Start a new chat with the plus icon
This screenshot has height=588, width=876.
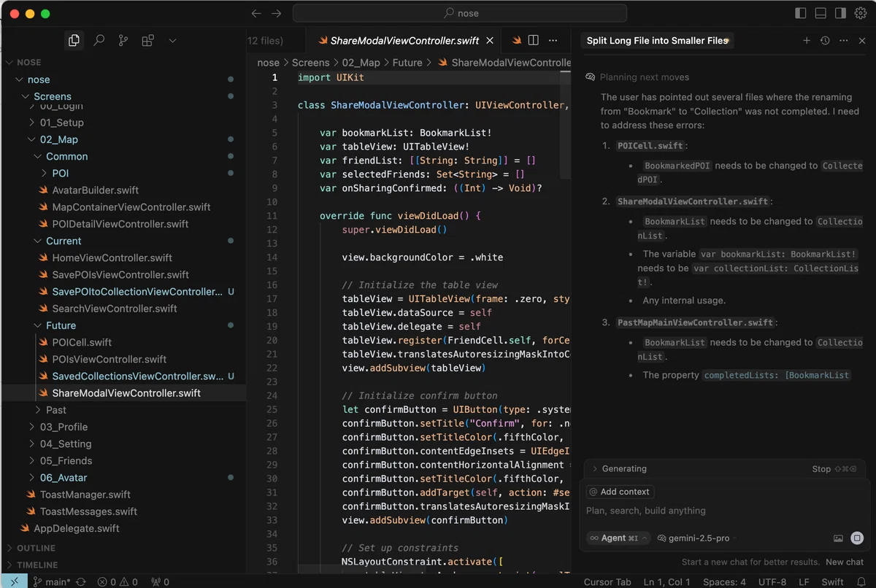pyautogui.click(x=807, y=41)
